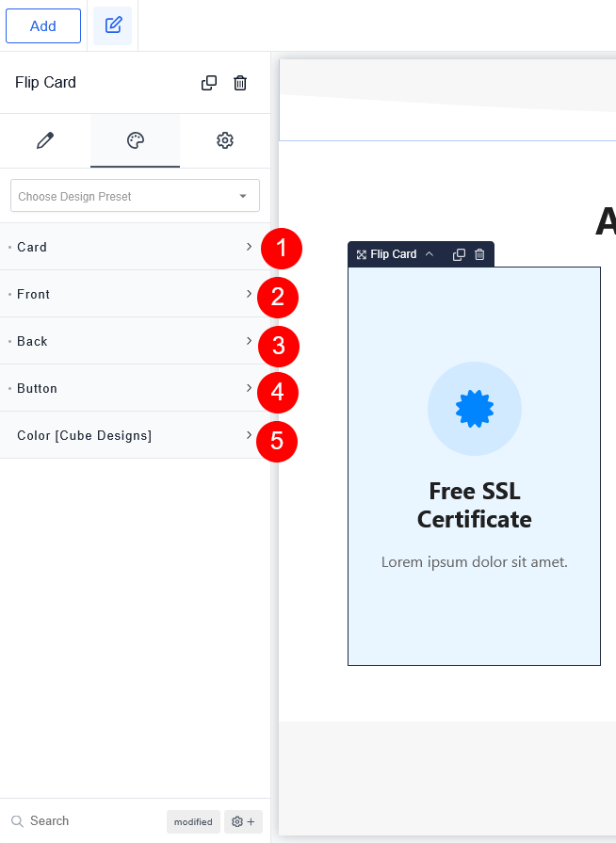Viewport: 616px width, 843px height.
Task: Click the Add button
Action: tap(43, 26)
